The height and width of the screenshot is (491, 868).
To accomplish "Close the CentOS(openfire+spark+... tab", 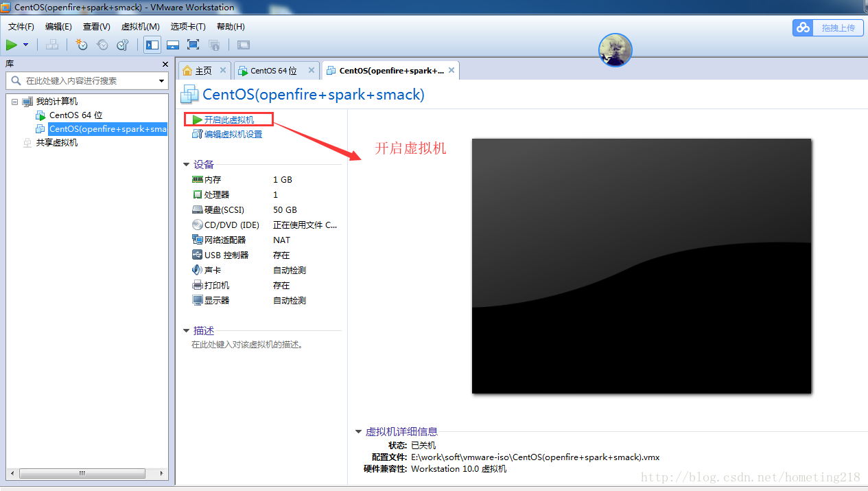I will 451,70.
